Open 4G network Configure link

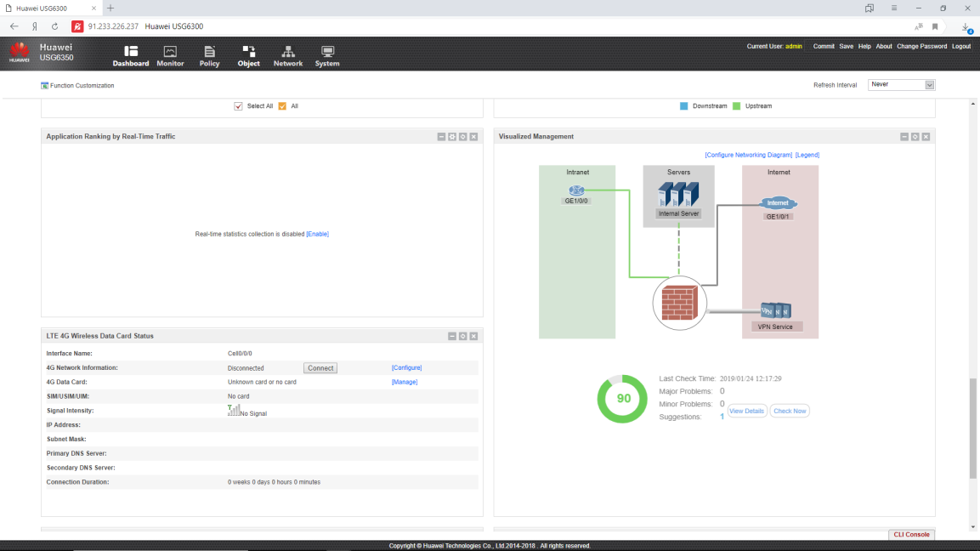407,367
